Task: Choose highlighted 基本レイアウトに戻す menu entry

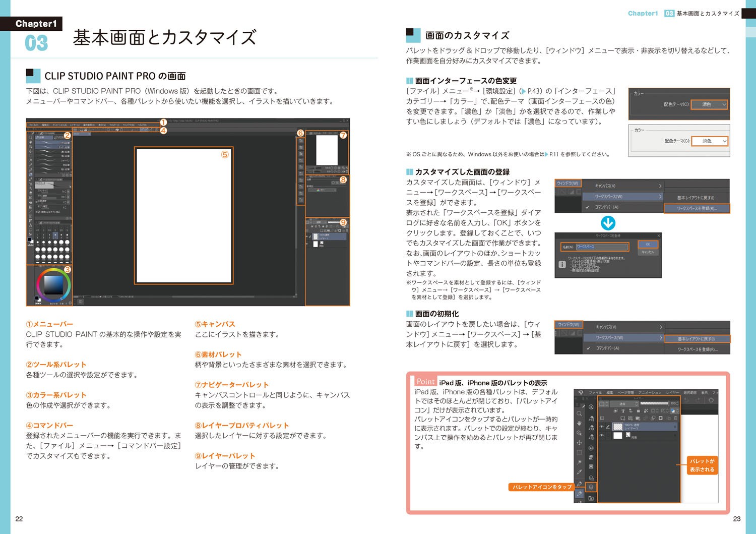Action: [697, 339]
